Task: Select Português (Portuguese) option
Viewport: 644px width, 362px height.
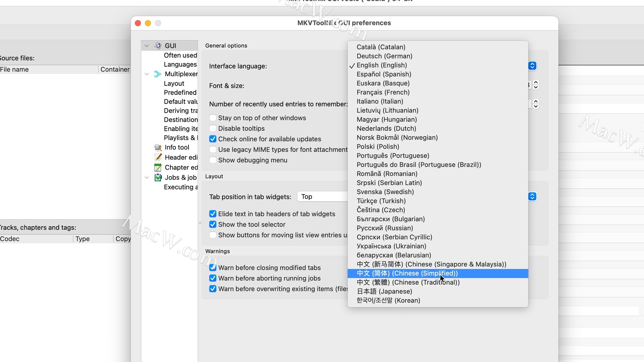Action: 438,156
